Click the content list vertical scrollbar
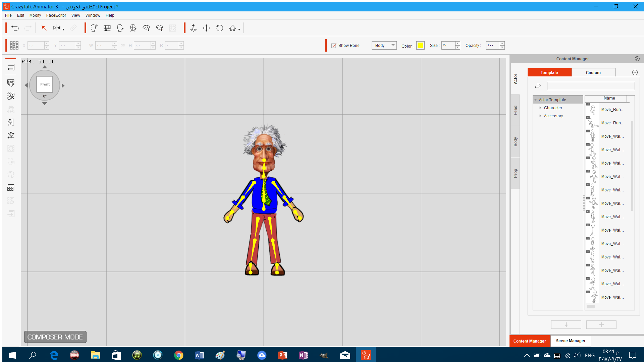This screenshot has height=362, width=644. [x=632, y=166]
